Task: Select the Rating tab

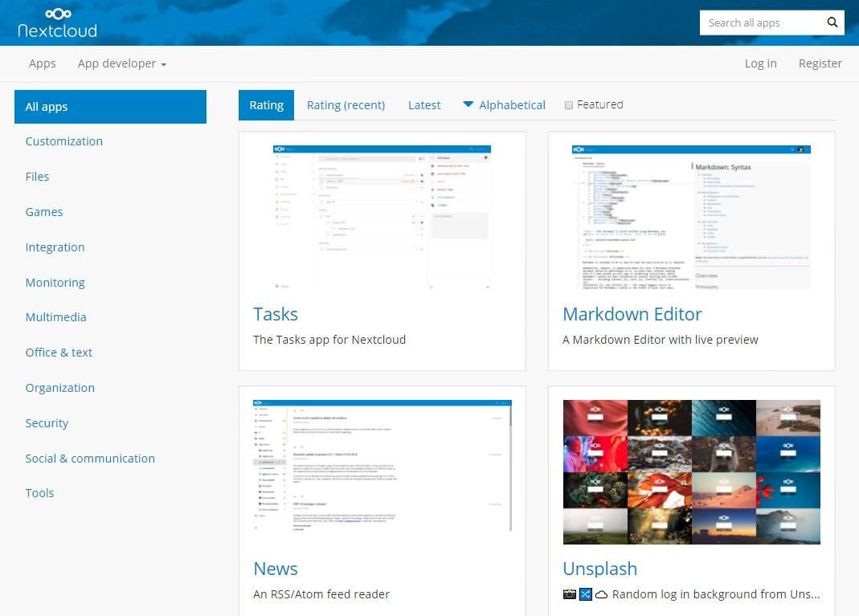Action: 266,105
